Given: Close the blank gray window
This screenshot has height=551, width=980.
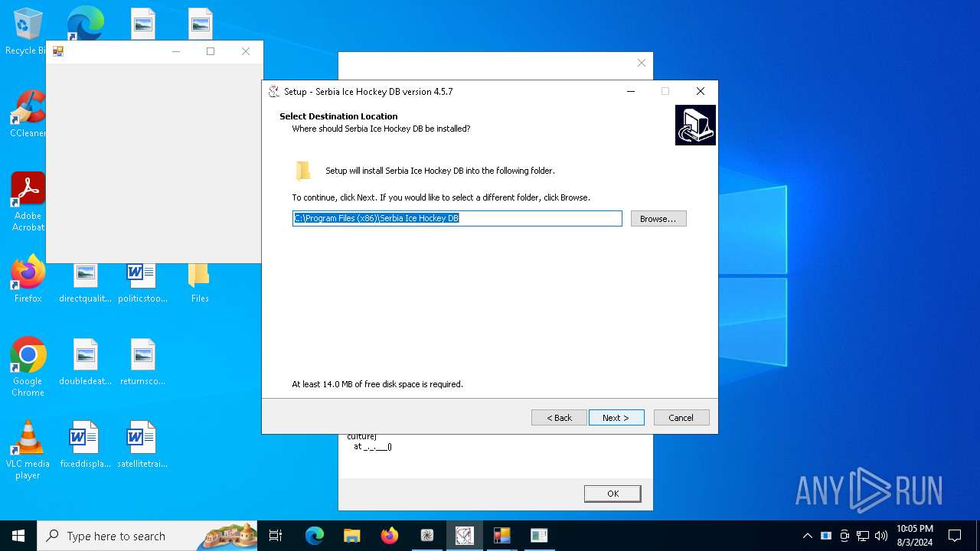Looking at the screenshot, I should [x=246, y=51].
